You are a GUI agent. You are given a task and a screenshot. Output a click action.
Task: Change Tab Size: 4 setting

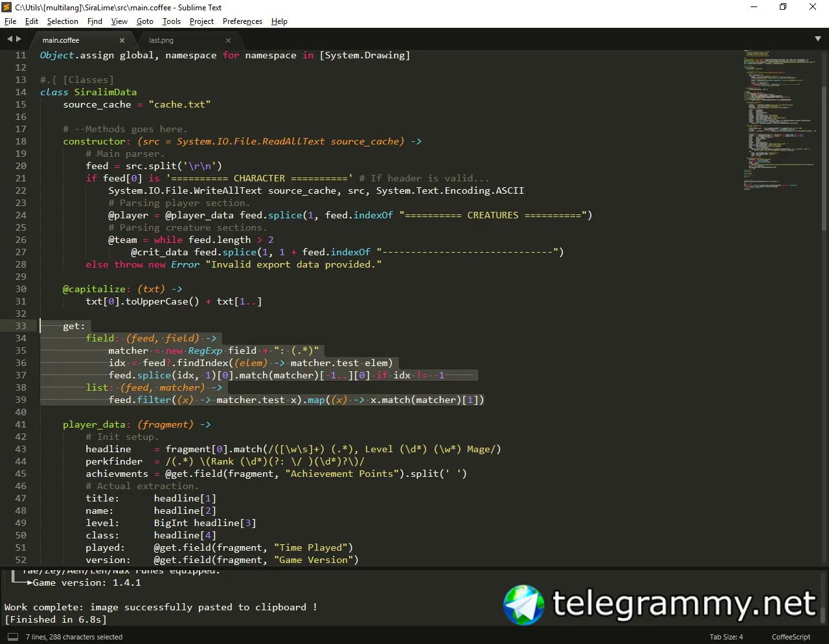[x=726, y=637]
